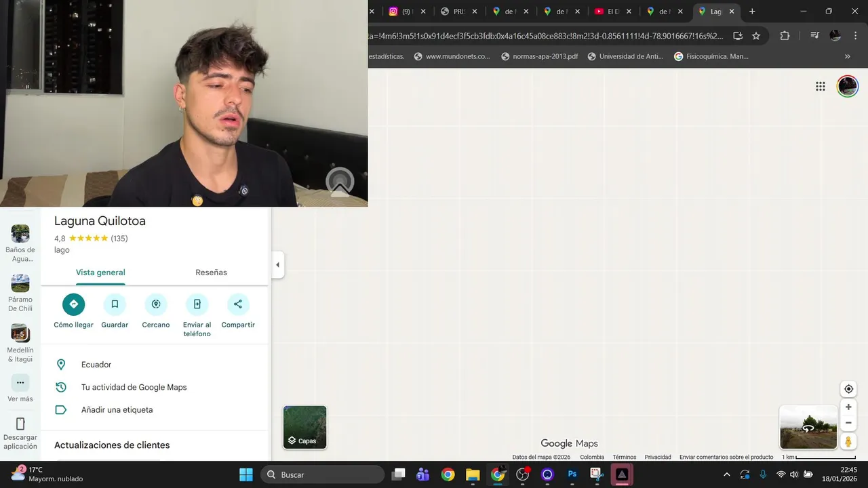
Task: Open the Windows Start menu
Action: [x=246, y=474]
